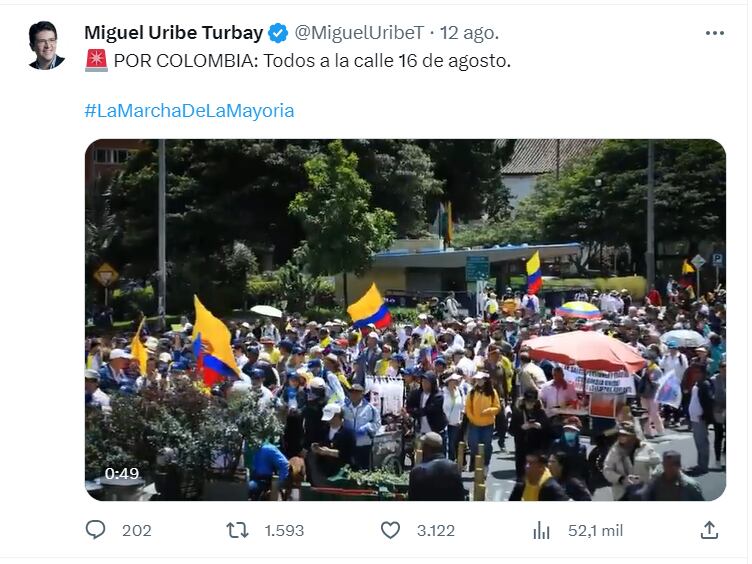Click the red siren emoji
752x564 pixels.
[x=96, y=60]
